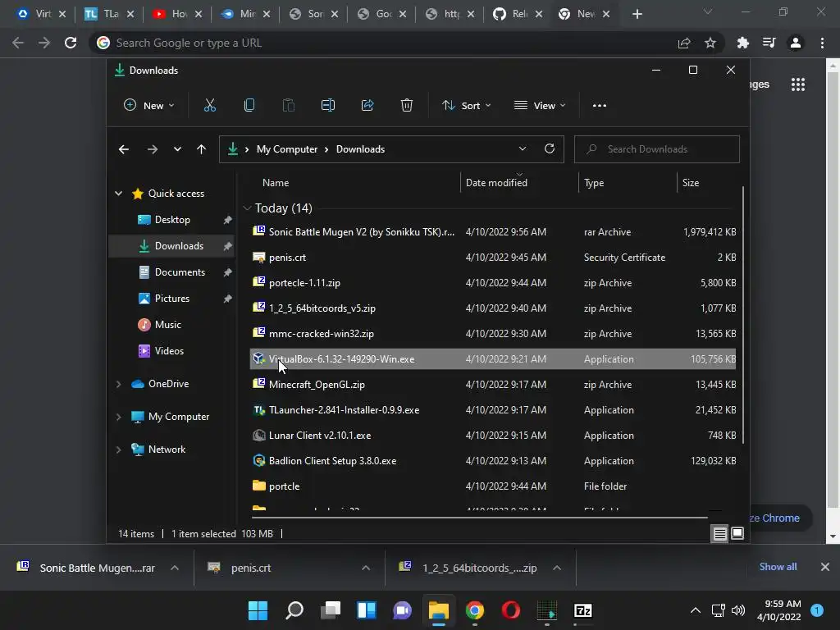Screen dimensions: 840x630
Task: Go back in File Explorer navigation
Action: [x=124, y=149]
